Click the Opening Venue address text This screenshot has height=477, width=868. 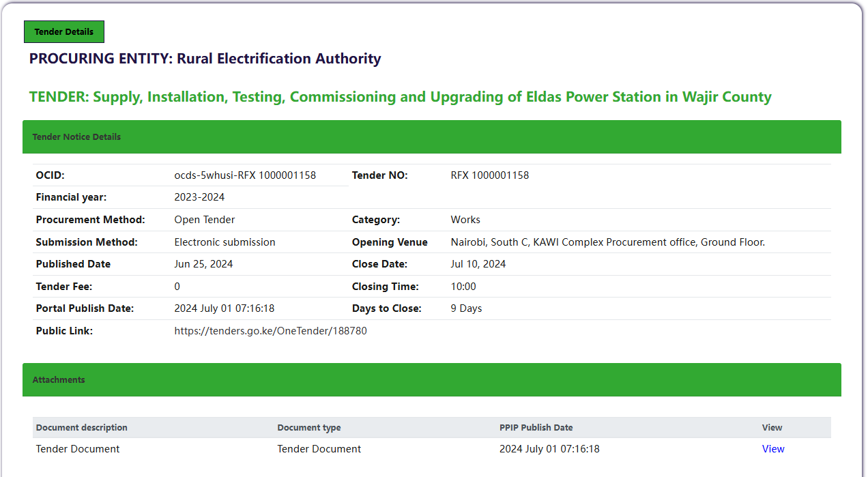tap(608, 242)
